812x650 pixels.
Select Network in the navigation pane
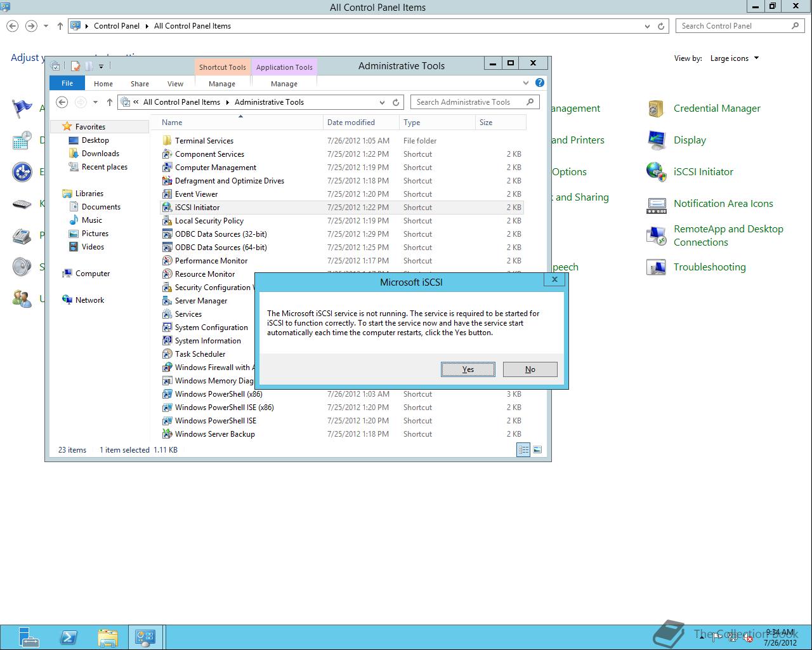click(89, 300)
